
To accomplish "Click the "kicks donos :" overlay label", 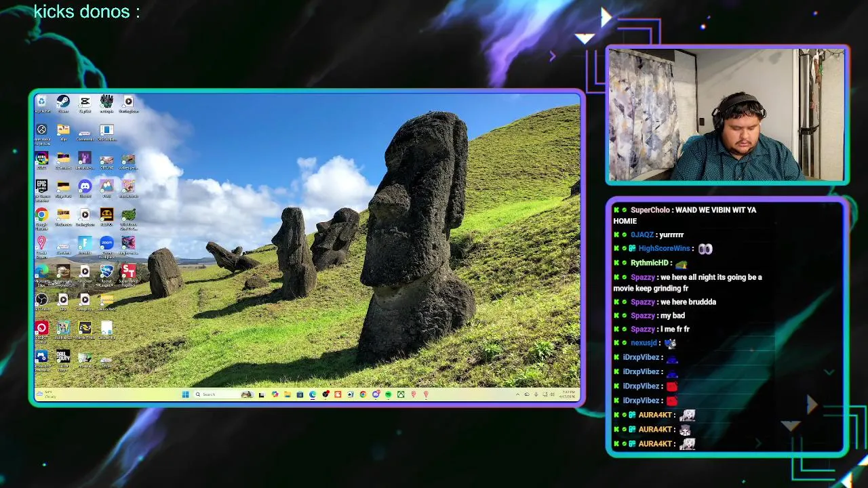I will pos(87,12).
